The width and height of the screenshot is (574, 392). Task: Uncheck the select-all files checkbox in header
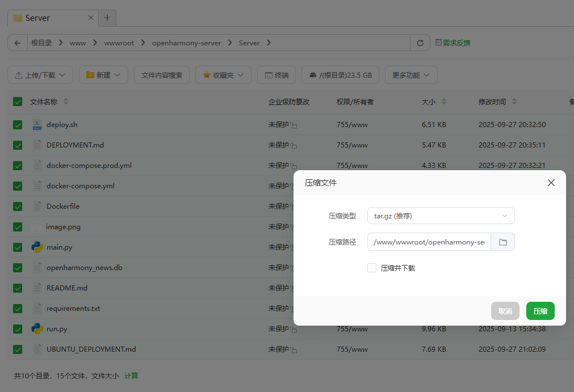tap(18, 102)
